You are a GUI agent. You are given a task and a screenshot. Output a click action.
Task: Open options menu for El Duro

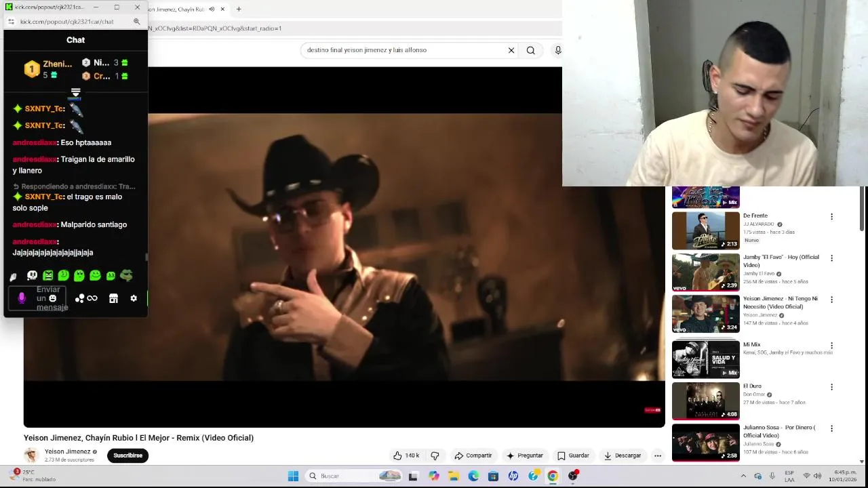click(x=831, y=387)
